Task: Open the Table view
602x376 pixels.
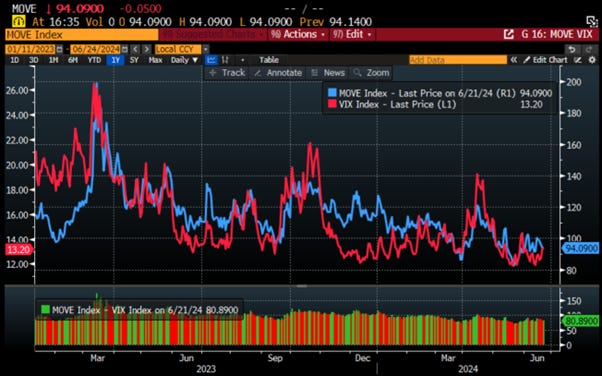Action: [269, 60]
